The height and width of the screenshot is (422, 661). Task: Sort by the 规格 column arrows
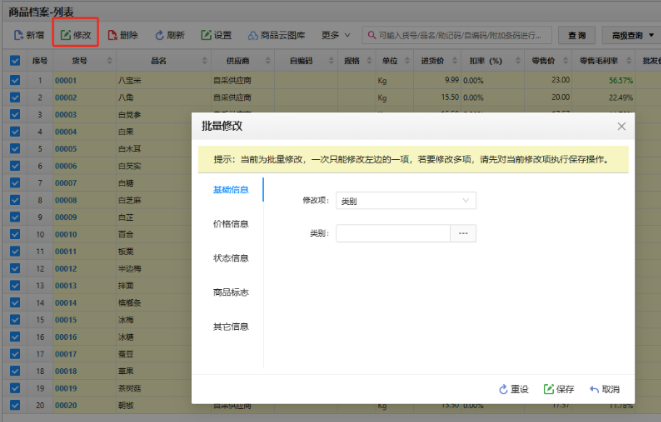click(x=369, y=61)
